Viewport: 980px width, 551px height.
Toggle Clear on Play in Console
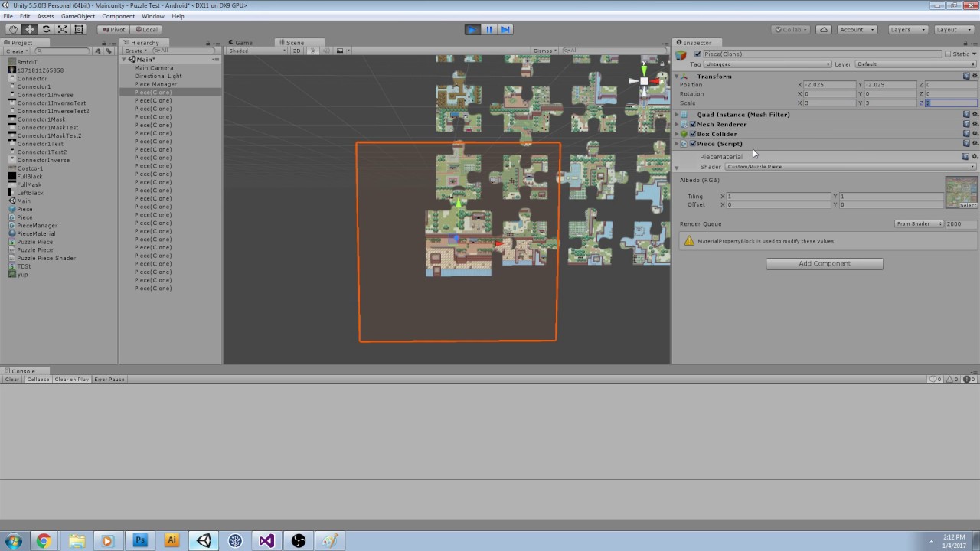tap(71, 380)
